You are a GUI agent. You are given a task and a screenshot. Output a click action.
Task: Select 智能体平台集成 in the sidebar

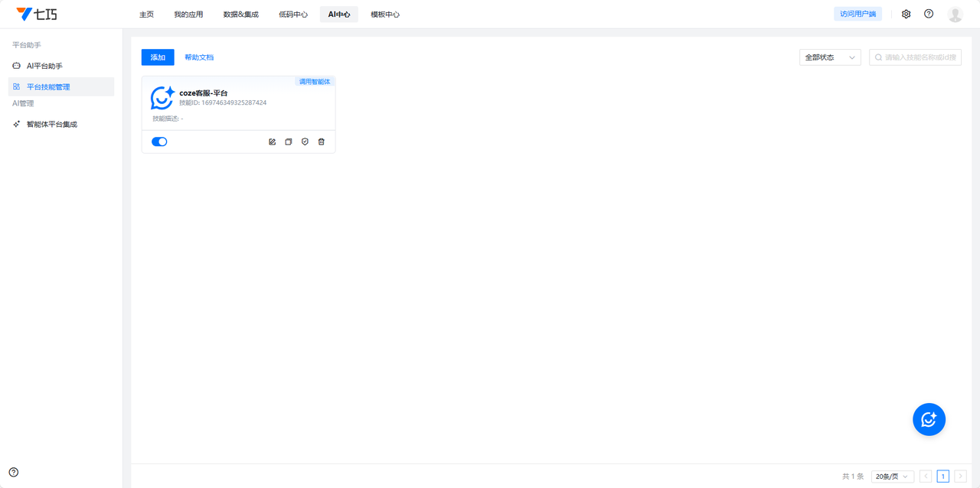coord(52,124)
